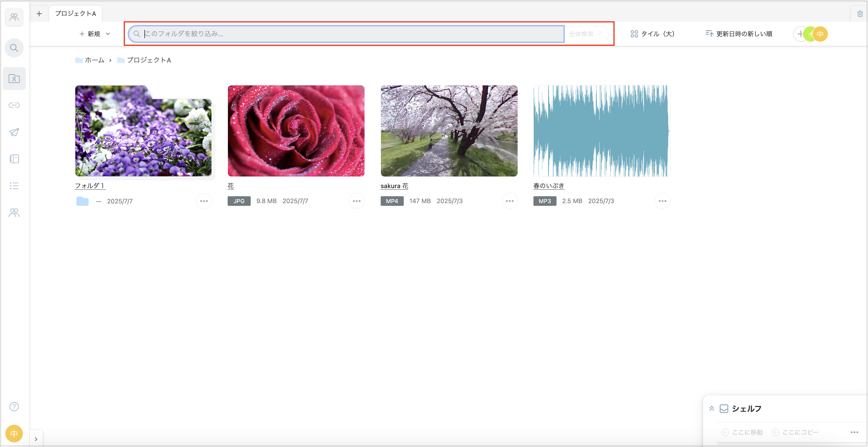
Task: Expand the sidebar with the bottom arrow
Action: point(36,439)
